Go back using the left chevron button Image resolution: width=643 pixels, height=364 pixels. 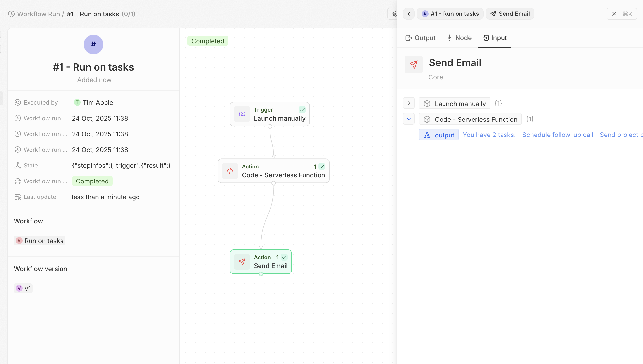point(409,14)
